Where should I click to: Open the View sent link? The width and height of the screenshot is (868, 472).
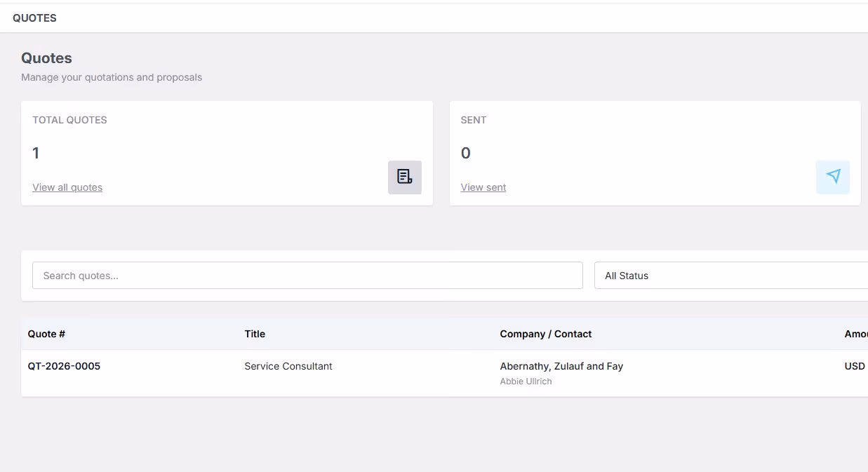(x=483, y=187)
